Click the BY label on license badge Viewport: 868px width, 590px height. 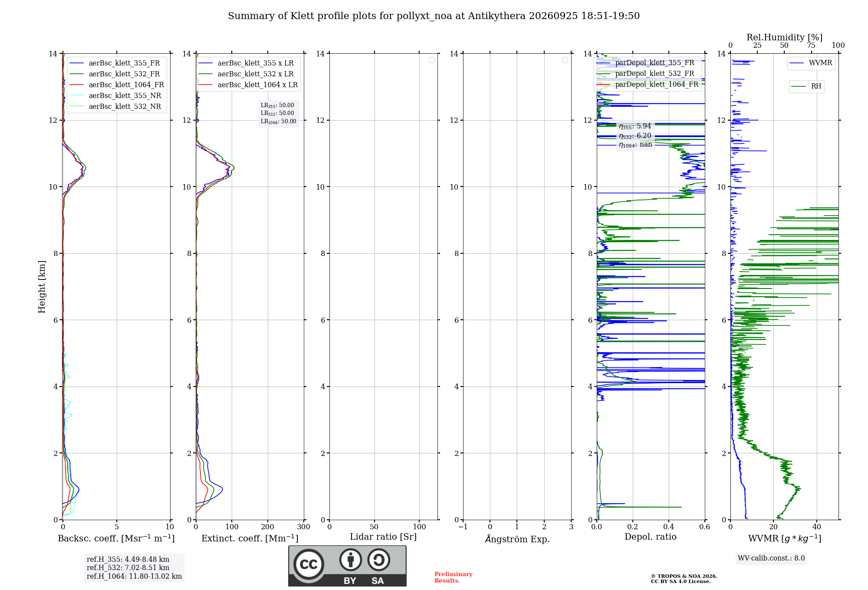click(x=350, y=581)
